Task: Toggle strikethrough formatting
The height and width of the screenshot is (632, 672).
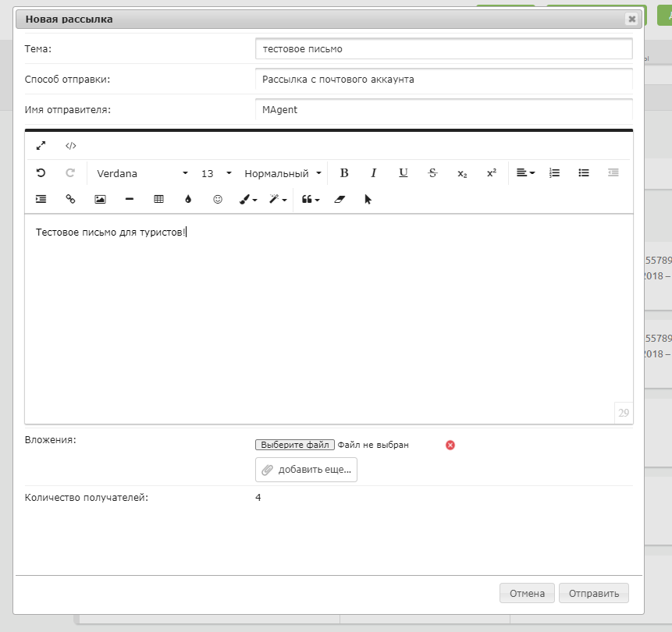Action: pyautogui.click(x=432, y=173)
